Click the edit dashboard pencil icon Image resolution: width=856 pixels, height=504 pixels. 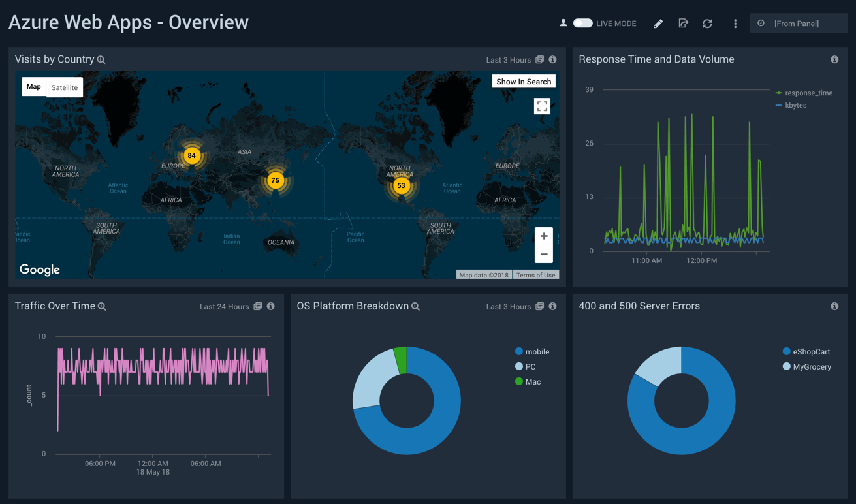click(658, 24)
